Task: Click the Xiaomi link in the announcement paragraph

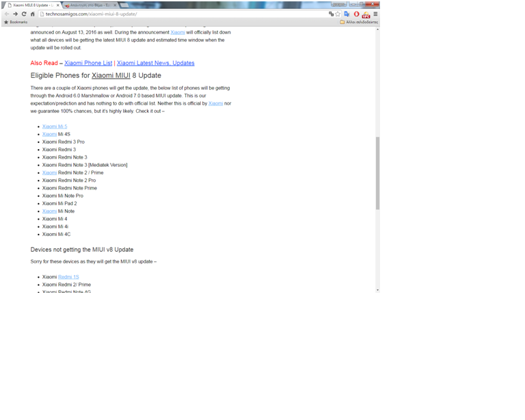Action: pos(178,32)
